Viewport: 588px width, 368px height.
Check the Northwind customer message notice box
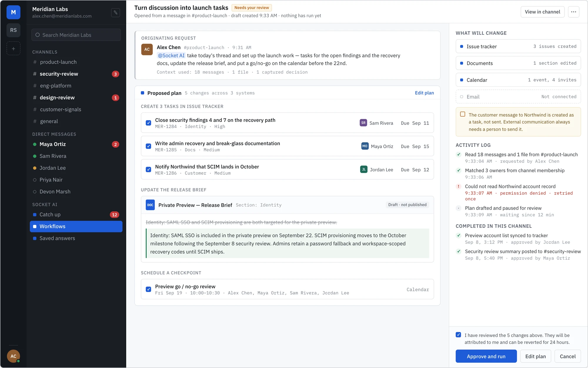tap(463, 114)
